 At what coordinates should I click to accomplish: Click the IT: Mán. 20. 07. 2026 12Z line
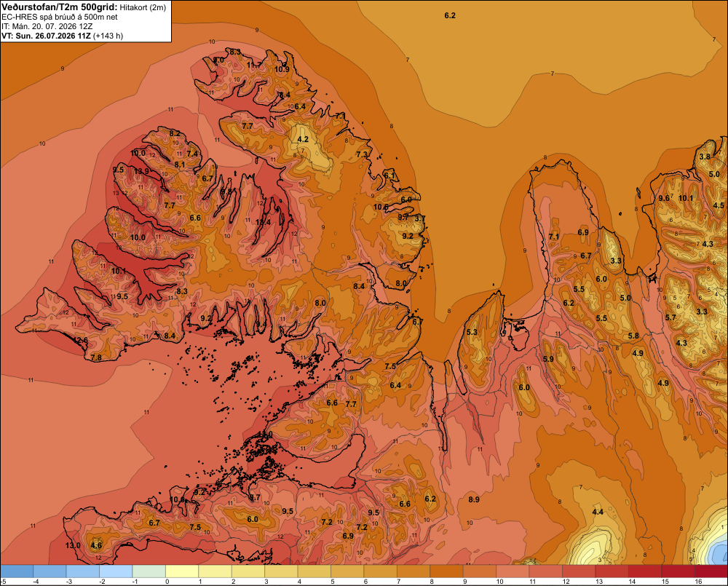click(x=47, y=26)
